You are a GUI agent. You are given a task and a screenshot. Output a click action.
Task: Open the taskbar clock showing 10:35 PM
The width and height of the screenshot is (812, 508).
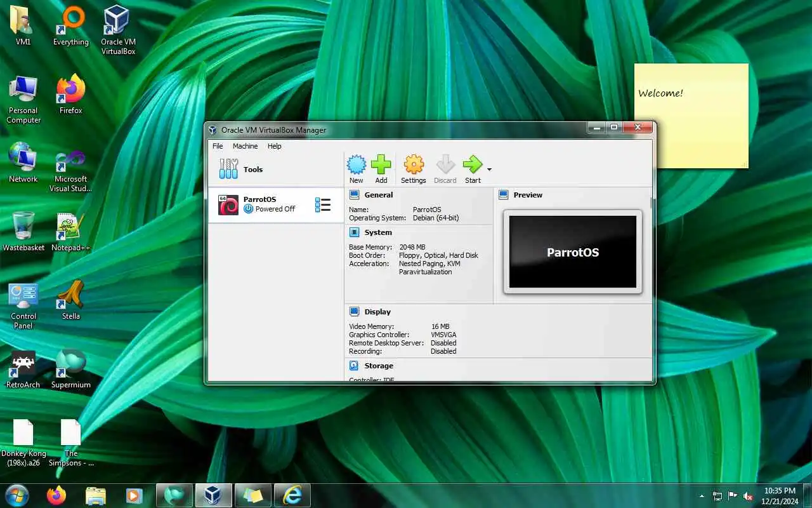click(780, 496)
